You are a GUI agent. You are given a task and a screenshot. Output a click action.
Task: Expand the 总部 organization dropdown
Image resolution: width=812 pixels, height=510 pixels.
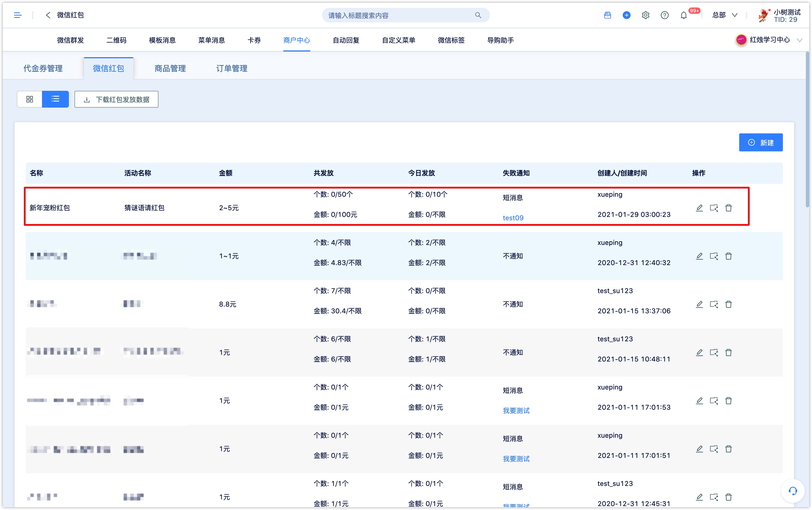[725, 15]
